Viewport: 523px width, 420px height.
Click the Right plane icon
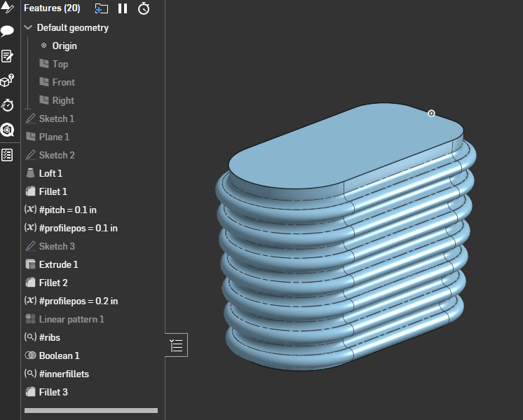(x=44, y=100)
